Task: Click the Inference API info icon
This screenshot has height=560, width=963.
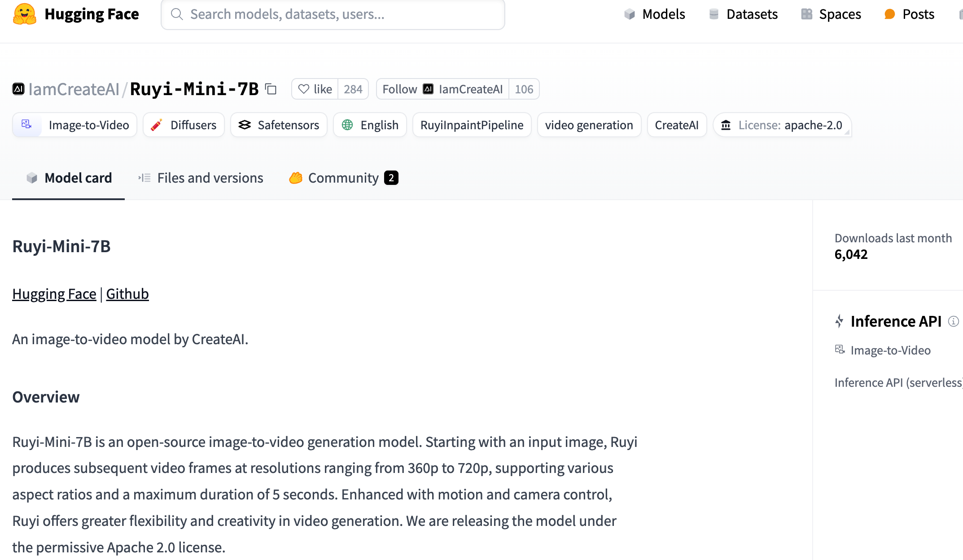Action: pyautogui.click(x=953, y=321)
